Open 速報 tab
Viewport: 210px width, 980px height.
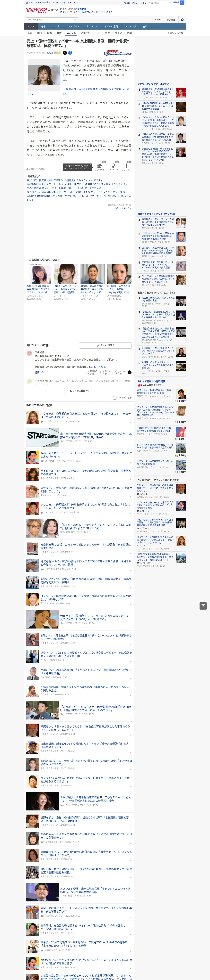pyautogui.click(x=43, y=27)
